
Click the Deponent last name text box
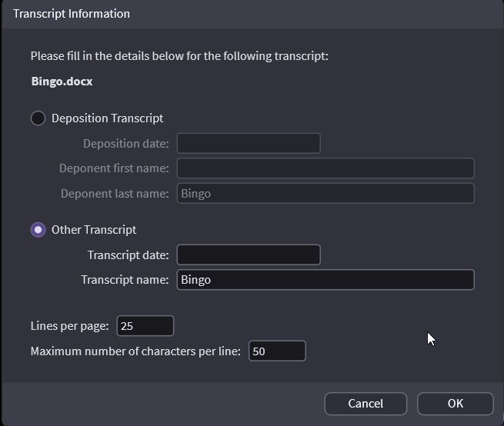(325, 194)
